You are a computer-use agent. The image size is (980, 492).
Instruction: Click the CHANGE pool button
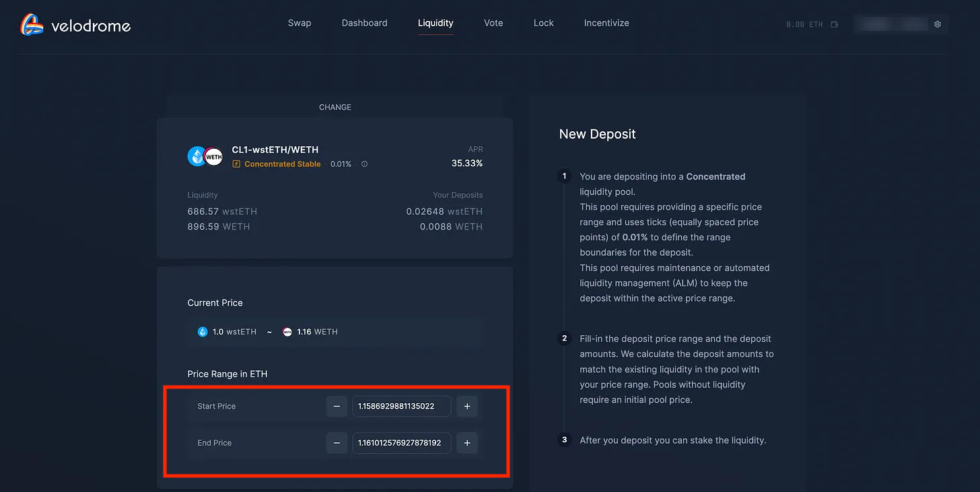pyautogui.click(x=335, y=107)
